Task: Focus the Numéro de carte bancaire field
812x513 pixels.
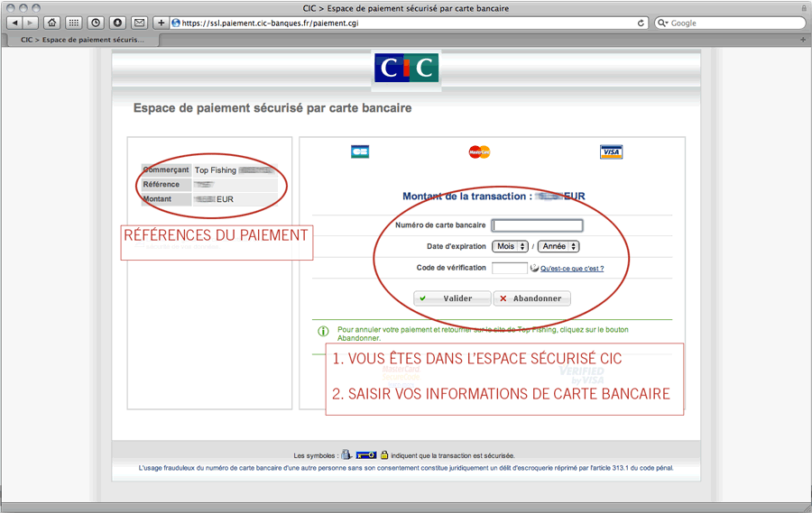Action: pyautogui.click(x=537, y=225)
